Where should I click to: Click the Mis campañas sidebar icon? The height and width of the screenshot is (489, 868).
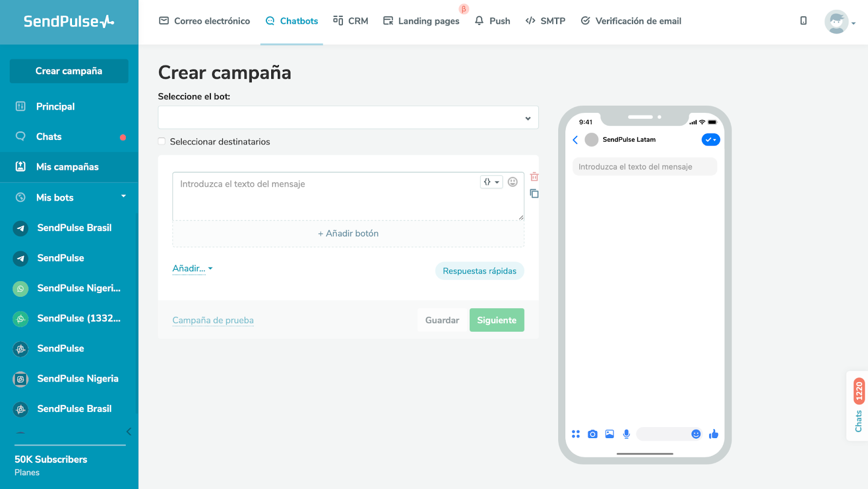(21, 167)
